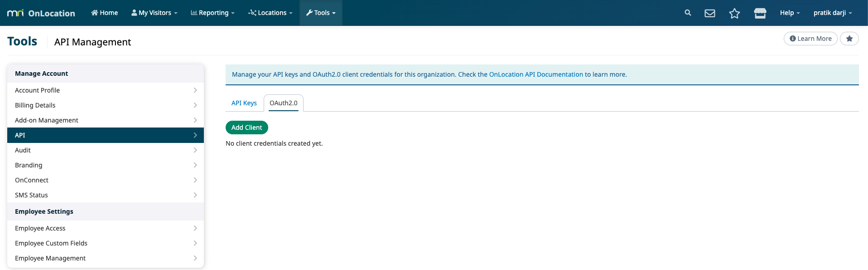Open Account Profile in sidebar

(106, 90)
